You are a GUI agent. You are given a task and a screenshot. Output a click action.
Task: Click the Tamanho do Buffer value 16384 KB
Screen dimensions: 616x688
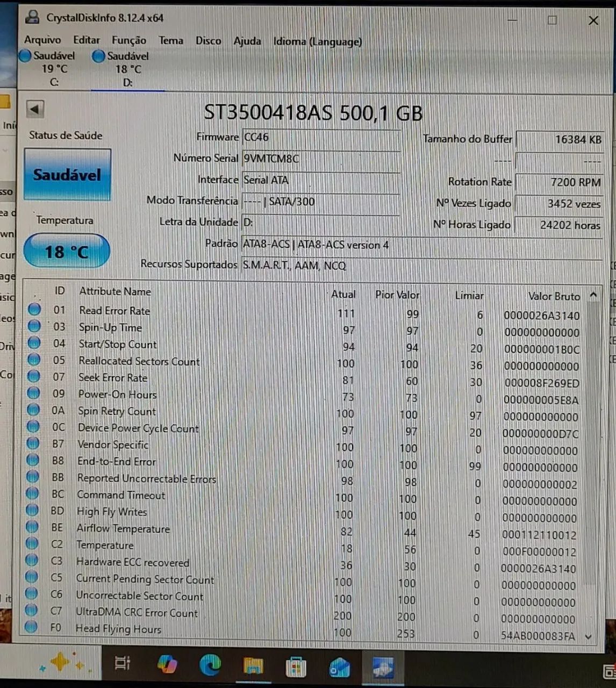pos(560,140)
